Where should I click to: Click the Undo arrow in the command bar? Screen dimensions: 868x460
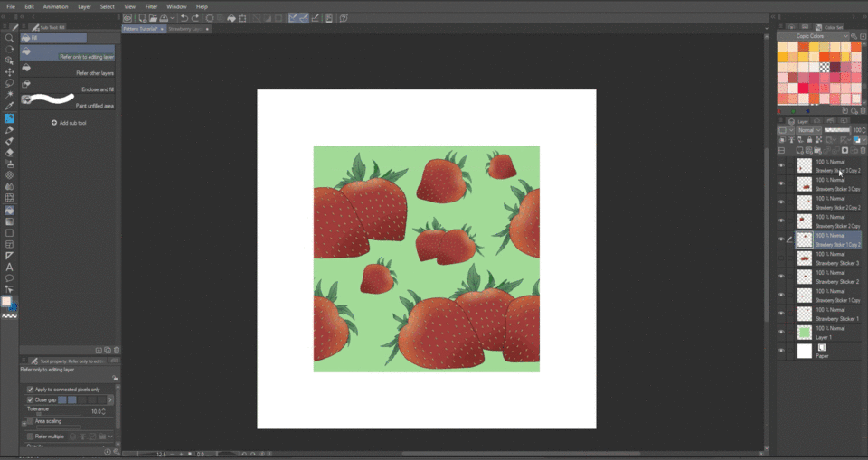(x=184, y=17)
